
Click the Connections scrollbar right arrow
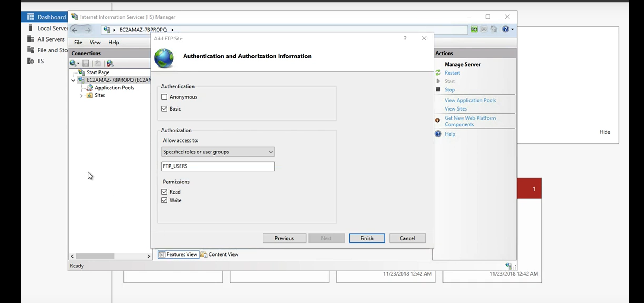tap(149, 257)
